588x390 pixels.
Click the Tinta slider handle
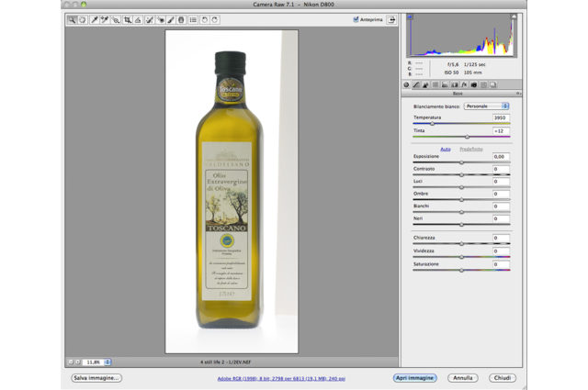point(468,137)
